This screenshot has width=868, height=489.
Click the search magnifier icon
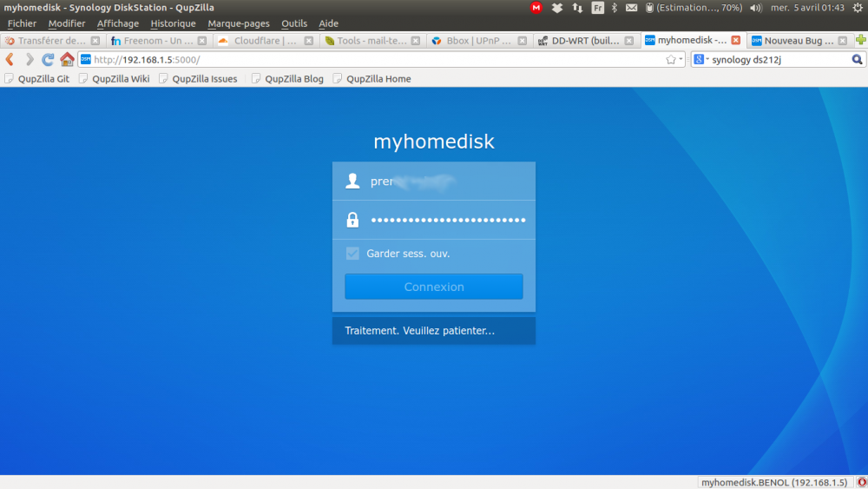[x=857, y=59]
